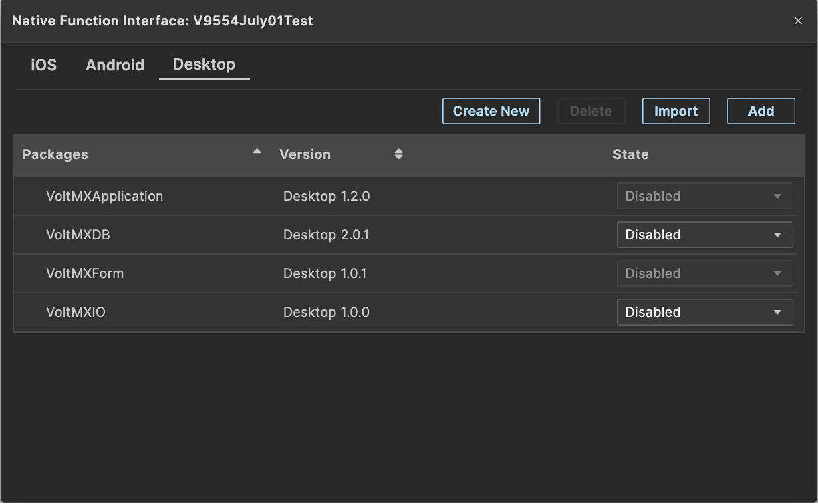Click the Version column sort arrows icon
818x504 pixels.
click(x=398, y=154)
